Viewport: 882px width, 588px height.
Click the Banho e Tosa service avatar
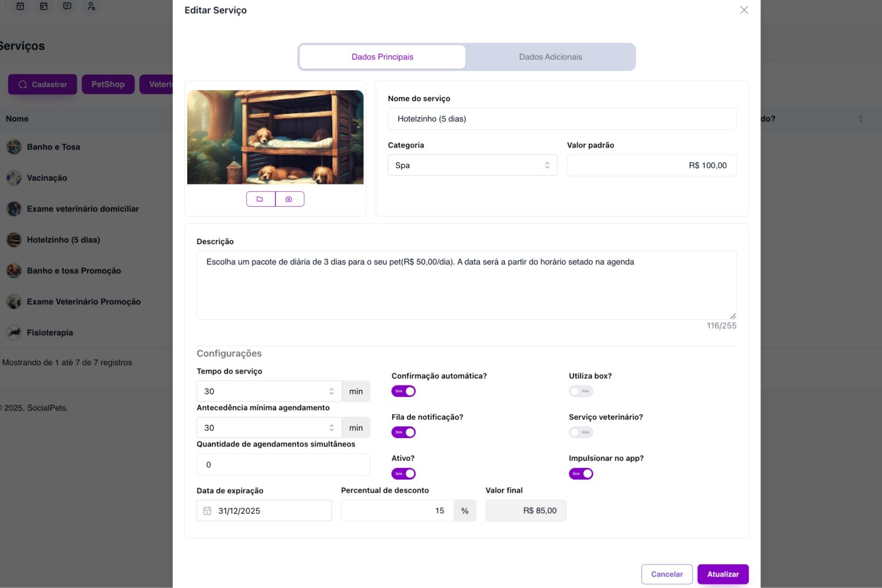(14, 147)
